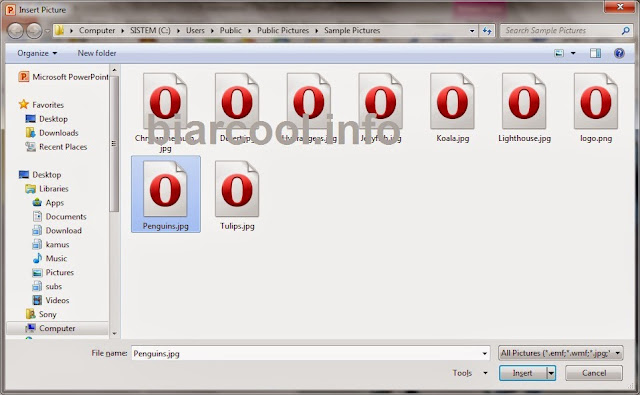Click the Users breadcrumb
The image size is (640, 395).
point(195,30)
